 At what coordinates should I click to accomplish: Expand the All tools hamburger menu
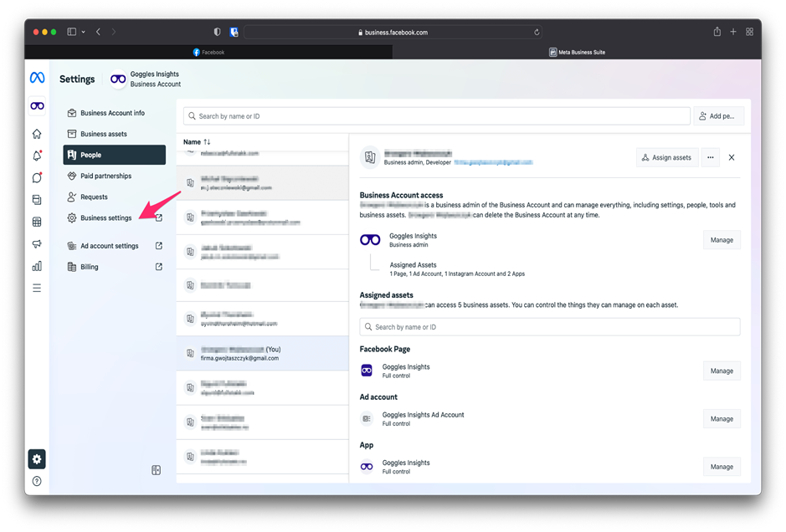37,288
